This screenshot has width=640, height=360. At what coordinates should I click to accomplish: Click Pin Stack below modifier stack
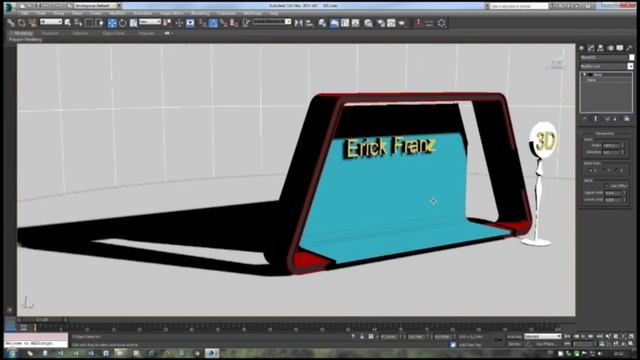click(x=585, y=119)
